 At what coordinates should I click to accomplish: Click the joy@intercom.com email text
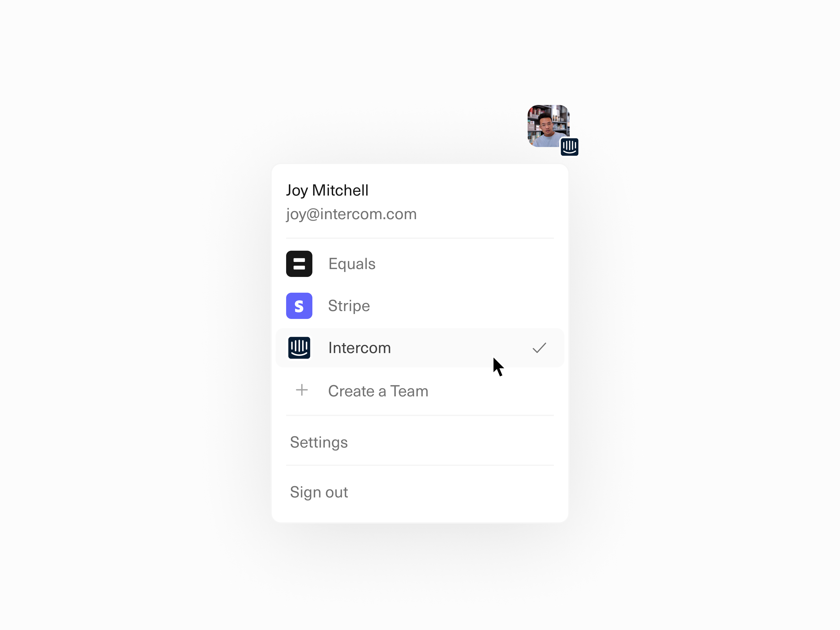[351, 214]
